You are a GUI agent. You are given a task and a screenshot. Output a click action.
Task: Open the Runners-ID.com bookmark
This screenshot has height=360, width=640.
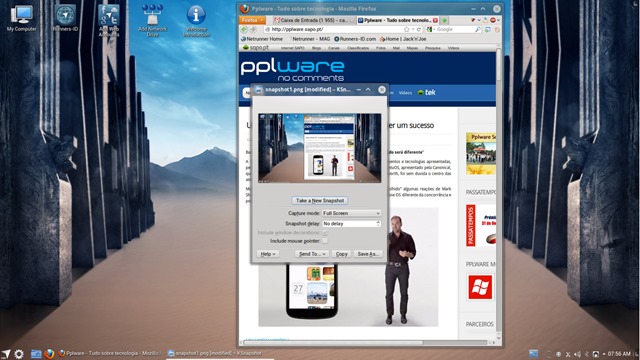pos(355,39)
